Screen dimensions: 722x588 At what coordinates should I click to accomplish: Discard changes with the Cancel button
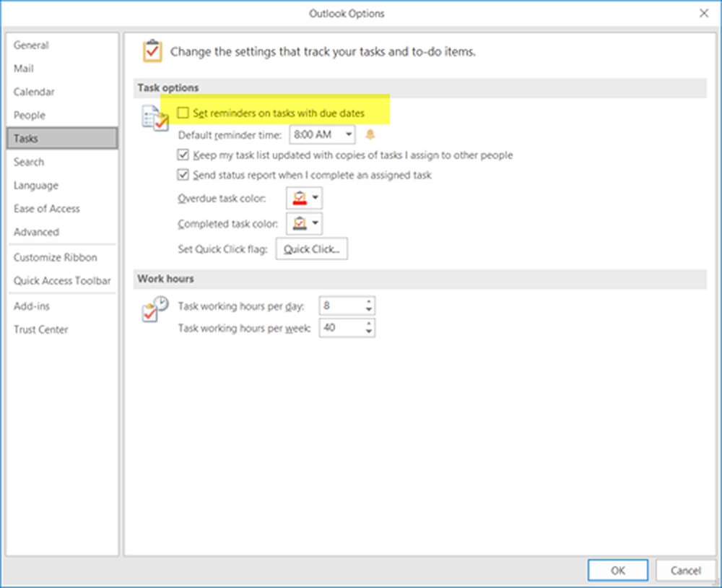point(685,570)
